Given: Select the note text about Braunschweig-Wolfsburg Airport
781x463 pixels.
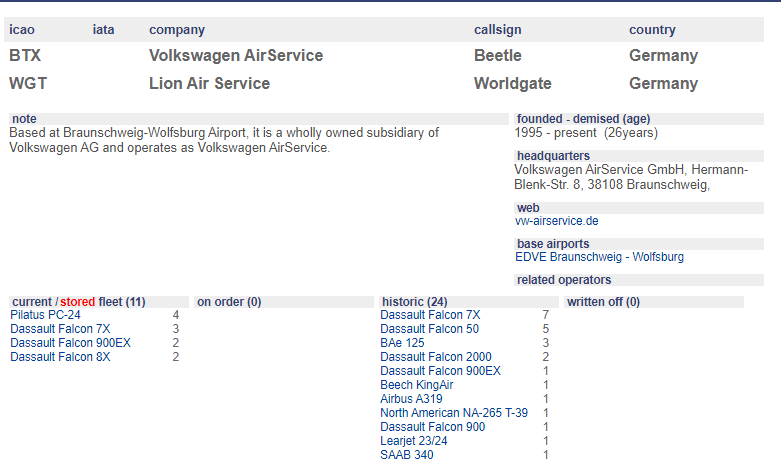Looking at the screenshot, I should click(224, 140).
